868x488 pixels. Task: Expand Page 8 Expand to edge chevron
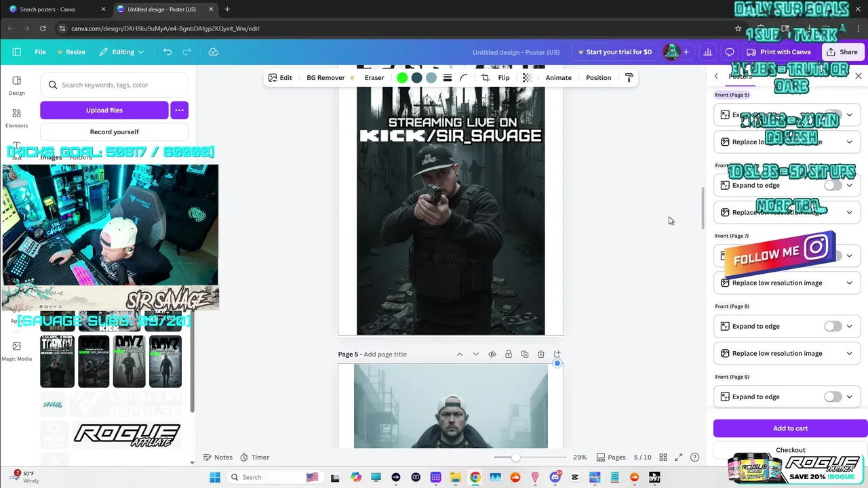tap(849, 326)
